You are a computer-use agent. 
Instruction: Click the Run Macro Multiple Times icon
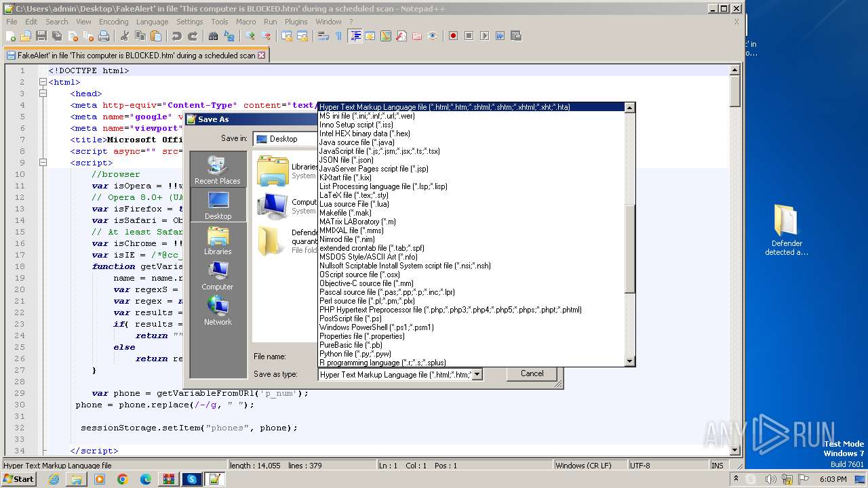click(500, 36)
